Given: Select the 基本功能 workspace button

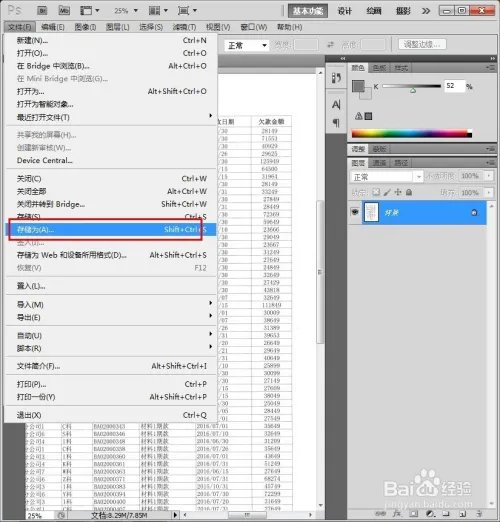Looking at the screenshot, I should (308, 11).
